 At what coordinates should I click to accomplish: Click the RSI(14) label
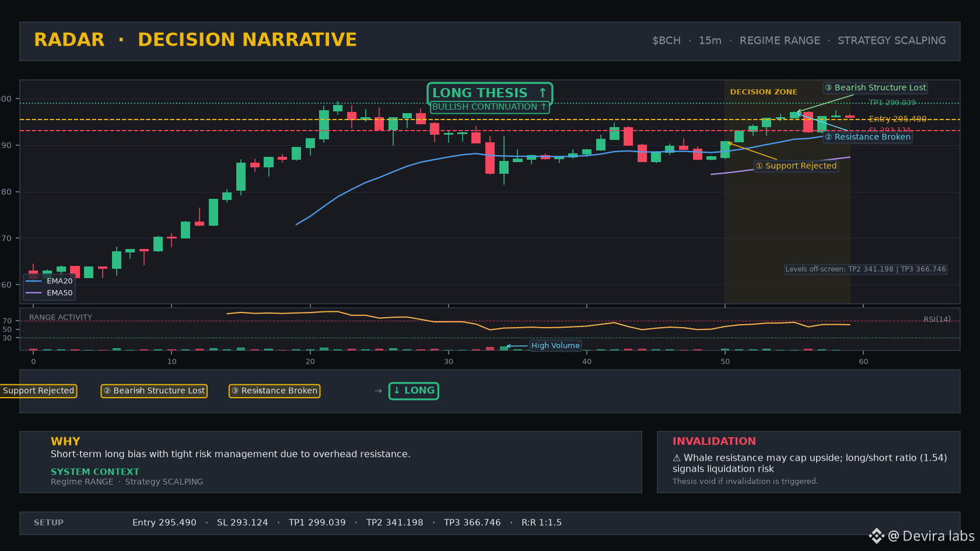click(x=937, y=319)
